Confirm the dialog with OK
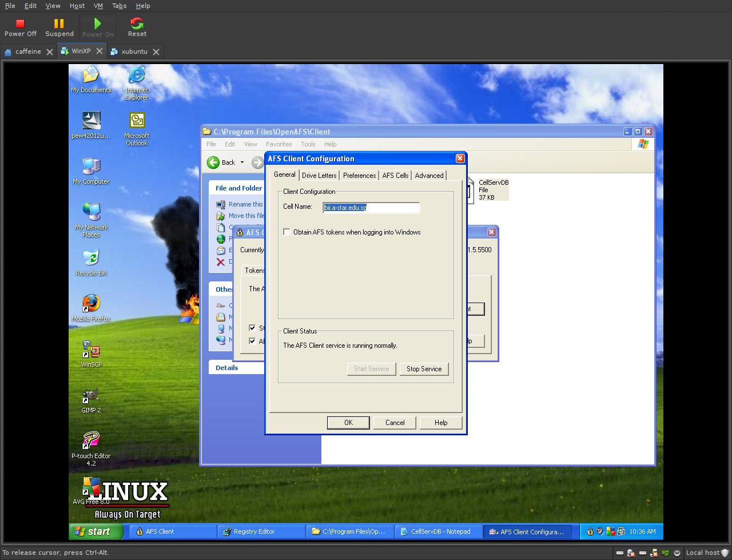The width and height of the screenshot is (732, 560). [348, 423]
